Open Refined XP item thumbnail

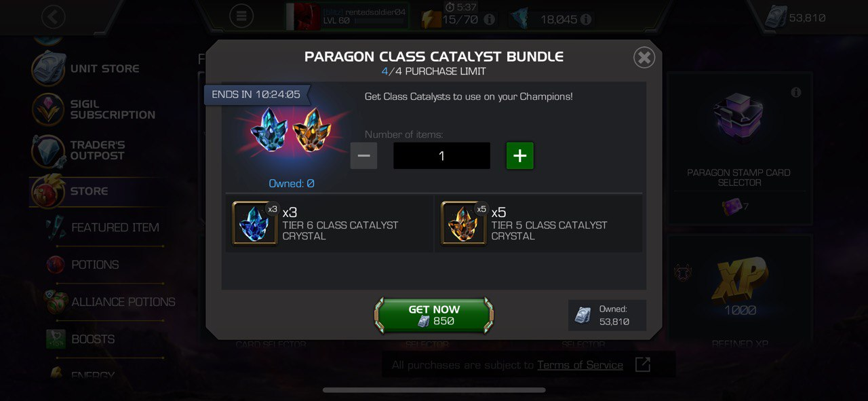[739, 282]
